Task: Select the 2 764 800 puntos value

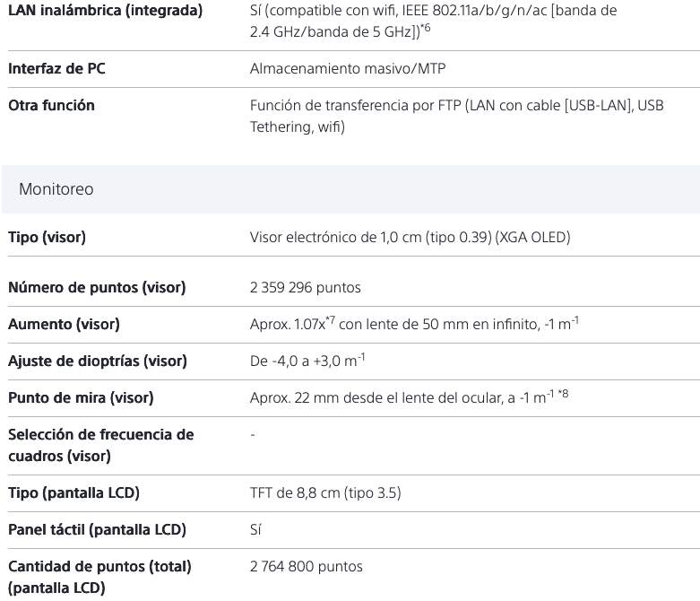Action: 306,567
